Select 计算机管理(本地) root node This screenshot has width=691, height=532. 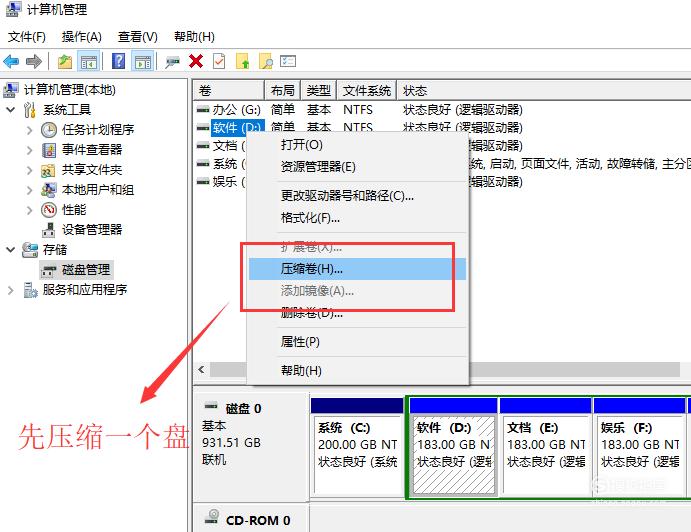pyautogui.click(x=70, y=90)
